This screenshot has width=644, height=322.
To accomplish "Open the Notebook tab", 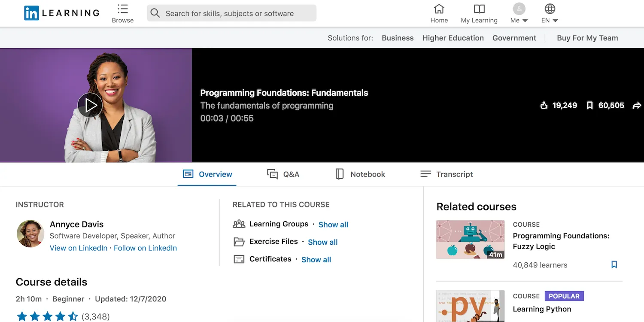I will pos(360,174).
